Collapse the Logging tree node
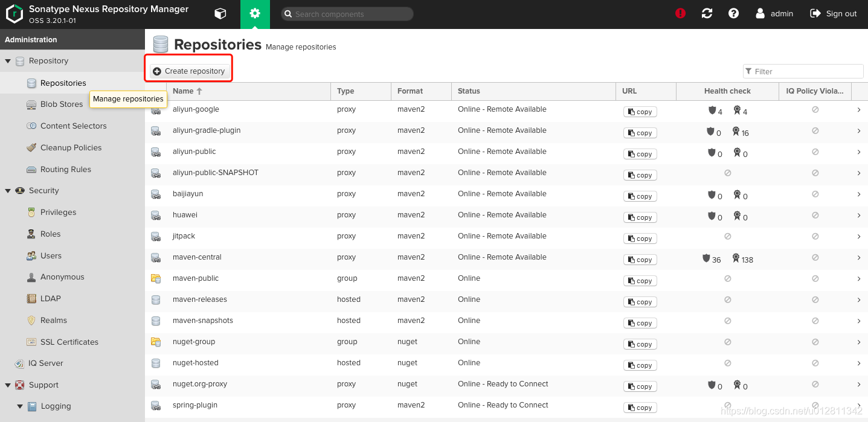This screenshot has width=868, height=422. 20,406
